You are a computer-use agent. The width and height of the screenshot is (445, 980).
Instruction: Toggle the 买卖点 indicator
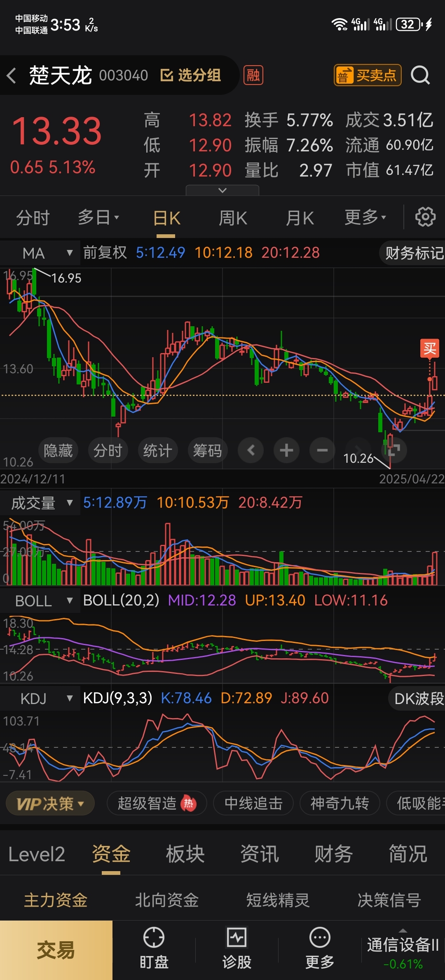(367, 75)
